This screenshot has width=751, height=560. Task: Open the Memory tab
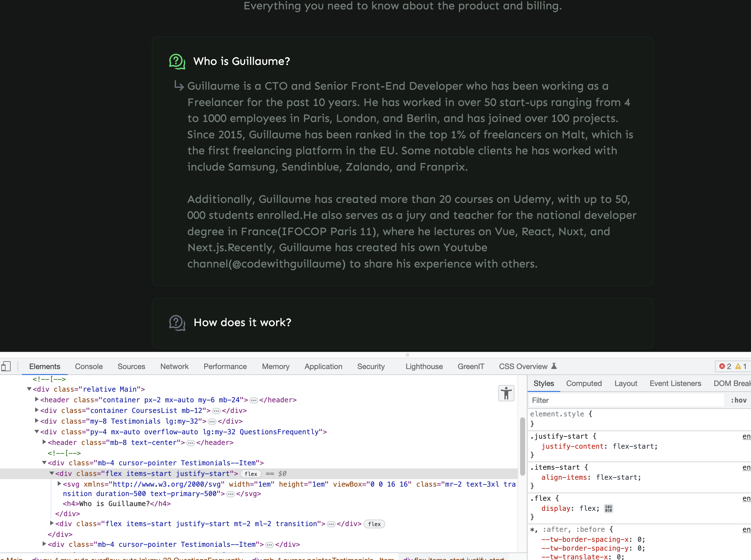(x=276, y=367)
